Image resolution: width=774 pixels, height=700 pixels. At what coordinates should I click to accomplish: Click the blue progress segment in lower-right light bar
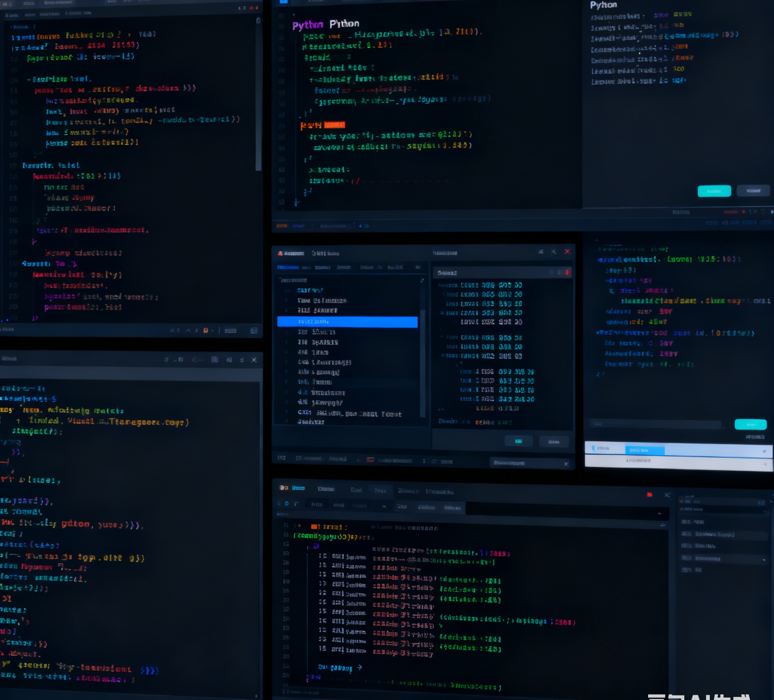click(x=644, y=450)
